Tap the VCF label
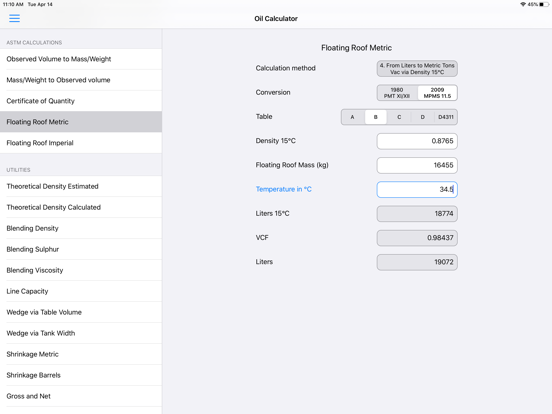Screen dimensions: 552x414 (x=262, y=238)
